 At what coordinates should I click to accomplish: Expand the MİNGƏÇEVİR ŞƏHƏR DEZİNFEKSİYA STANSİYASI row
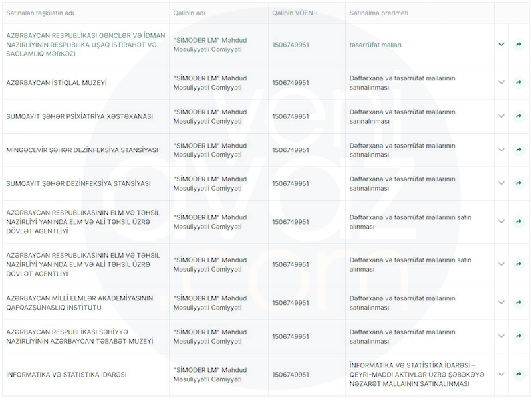click(x=501, y=150)
